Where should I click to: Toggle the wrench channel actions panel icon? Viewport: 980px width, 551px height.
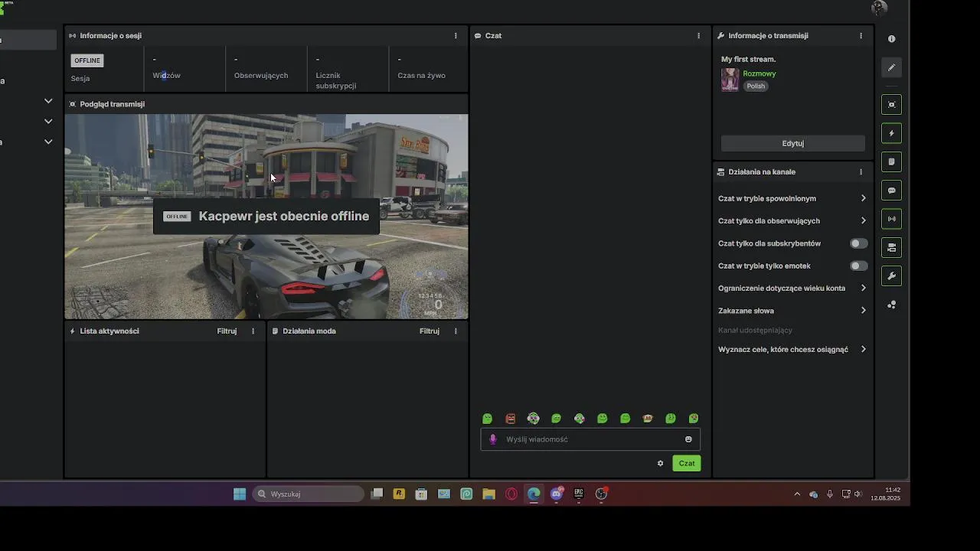(891, 276)
